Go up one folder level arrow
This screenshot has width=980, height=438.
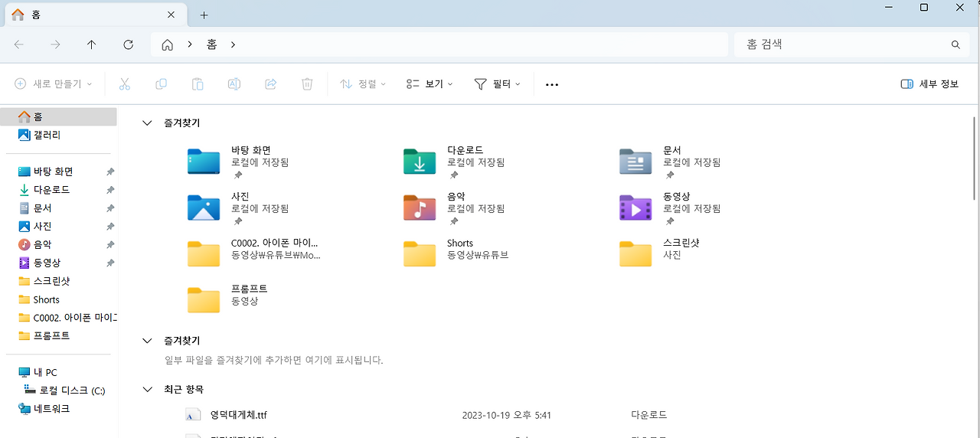click(92, 44)
